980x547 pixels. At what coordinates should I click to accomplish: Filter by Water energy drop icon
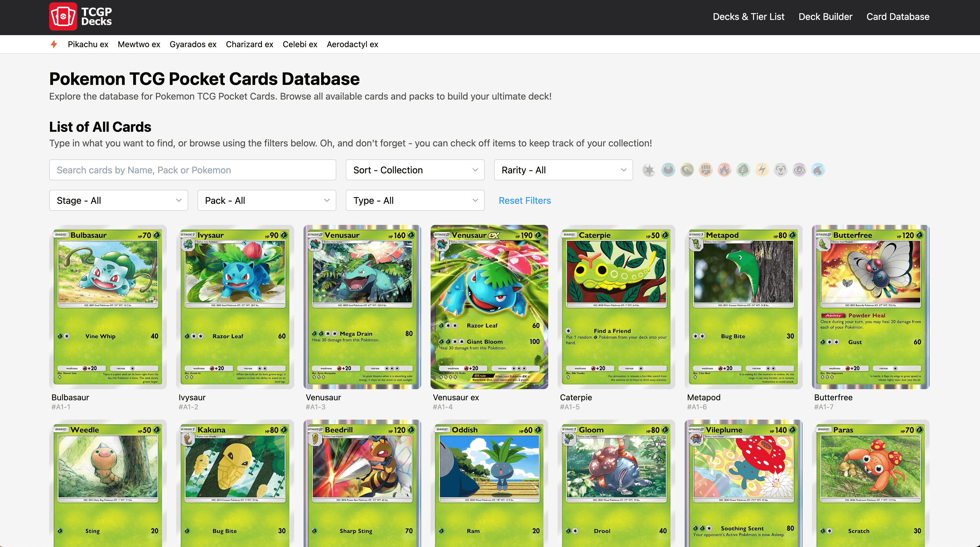tap(818, 170)
